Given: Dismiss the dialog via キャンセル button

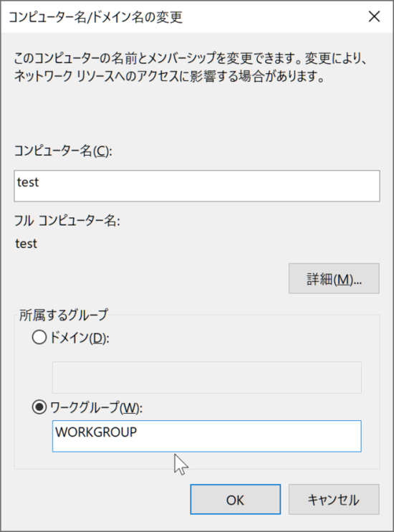Looking at the screenshot, I should pos(334,500).
